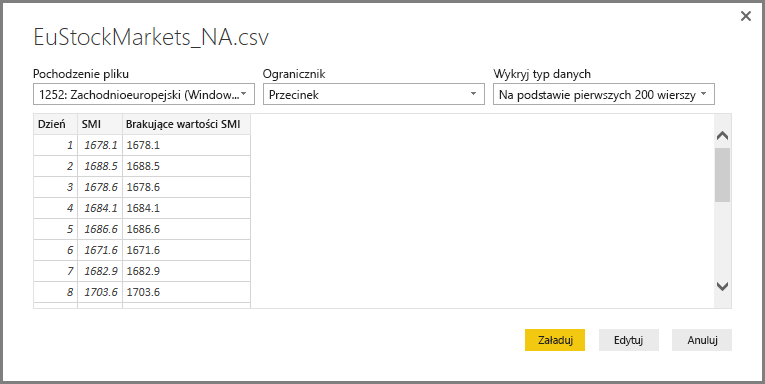Click SMI cell 1671.6 in row 6
The image size is (765, 384).
[100, 250]
